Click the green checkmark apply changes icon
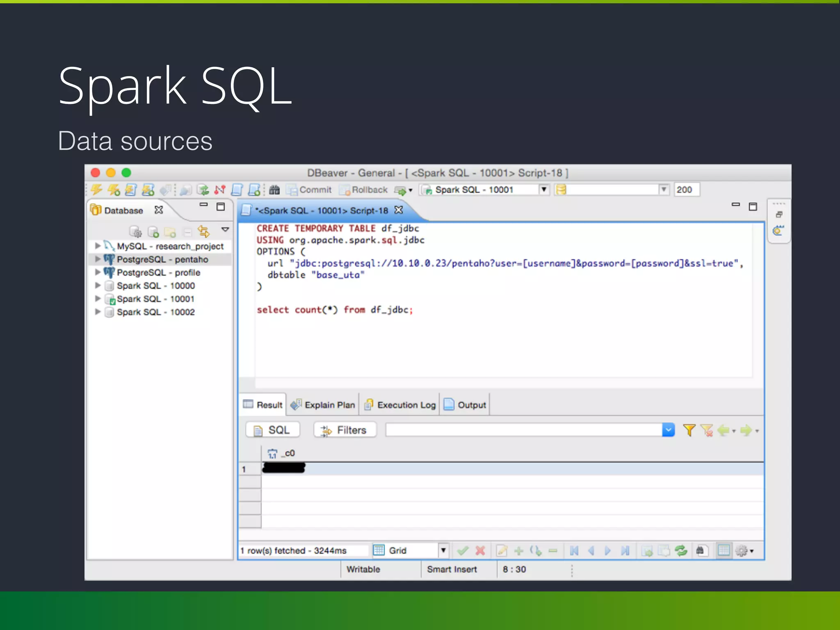This screenshot has width=840, height=630. pyautogui.click(x=463, y=550)
